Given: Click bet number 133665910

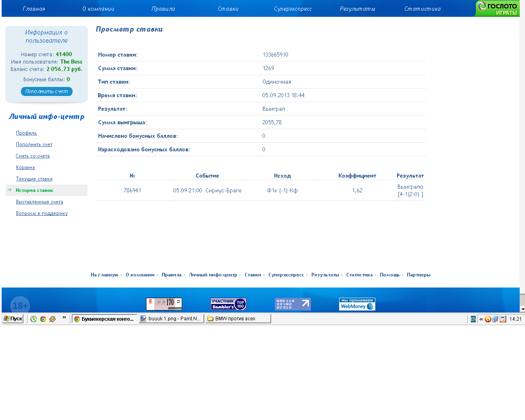Looking at the screenshot, I should pos(276,55).
